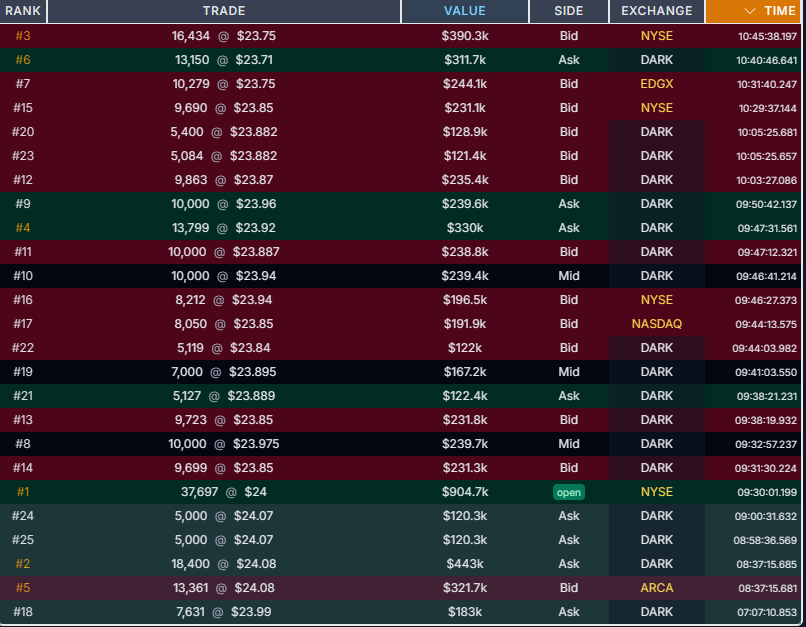Select trade 10,279 @ $23.75

(224, 84)
